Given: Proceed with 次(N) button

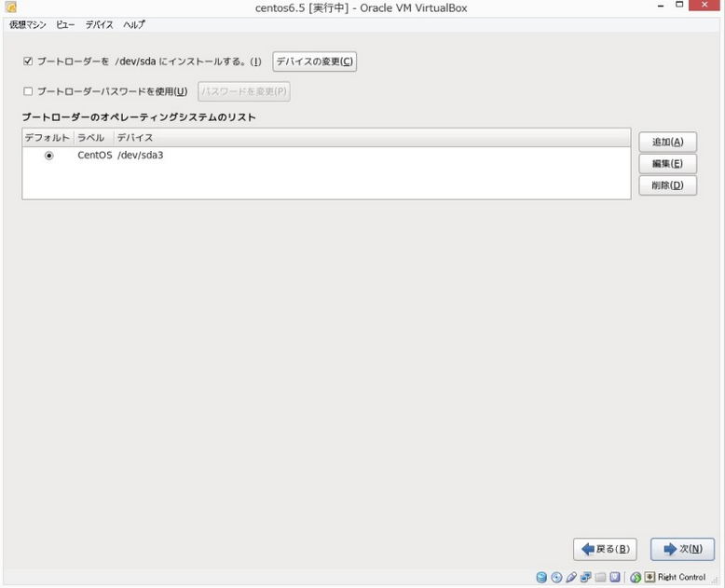Looking at the screenshot, I should (682, 549).
